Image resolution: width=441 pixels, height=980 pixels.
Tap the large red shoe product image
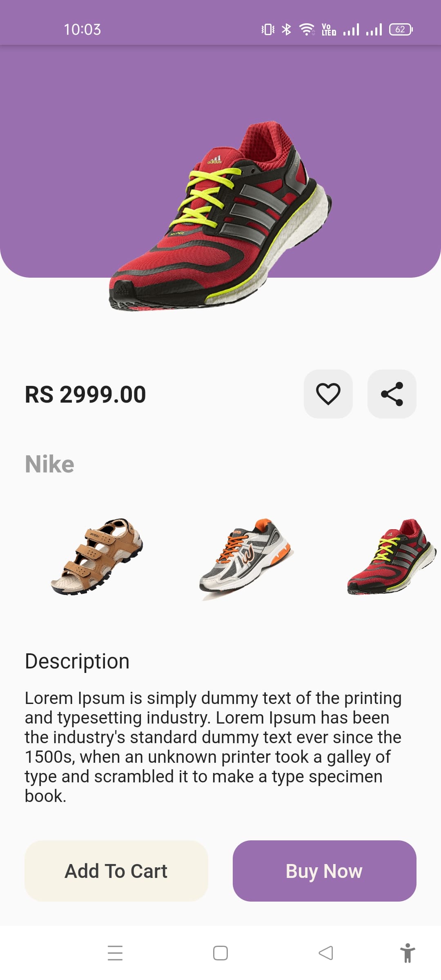pos(220,216)
